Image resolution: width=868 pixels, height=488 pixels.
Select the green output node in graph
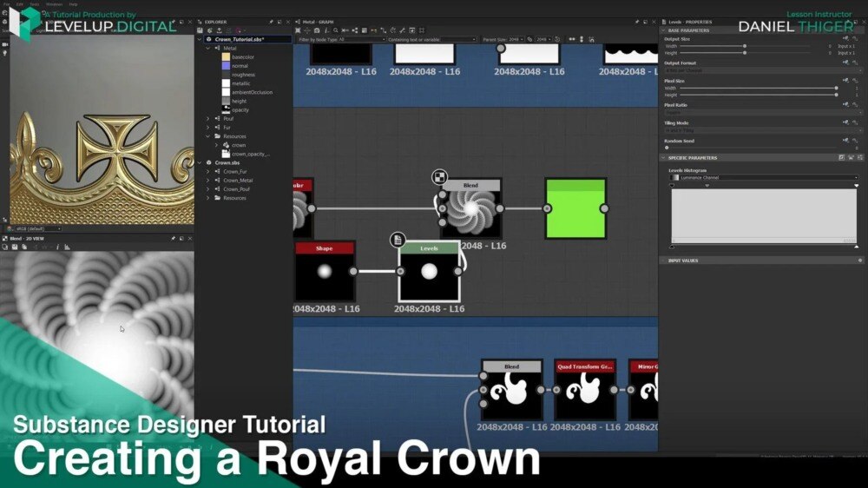click(x=575, y=208)
